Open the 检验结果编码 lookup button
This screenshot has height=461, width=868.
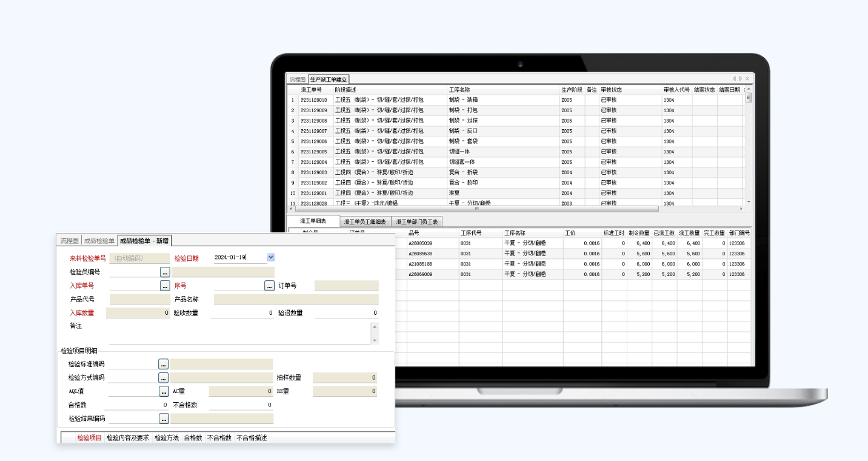pos(163,419)
